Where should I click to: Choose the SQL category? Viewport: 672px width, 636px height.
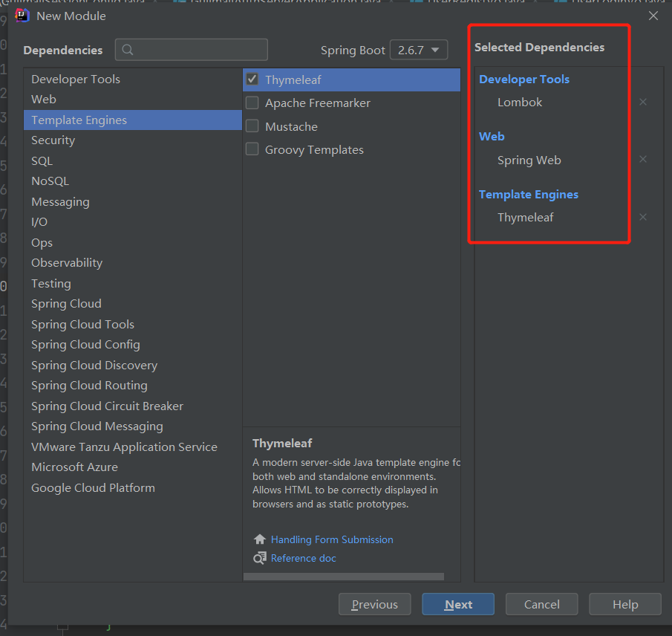click(x=133, y=160)
